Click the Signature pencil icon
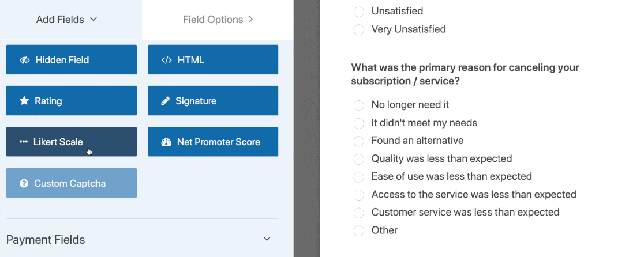The image size is (644, 257). [x=165, y=101]
